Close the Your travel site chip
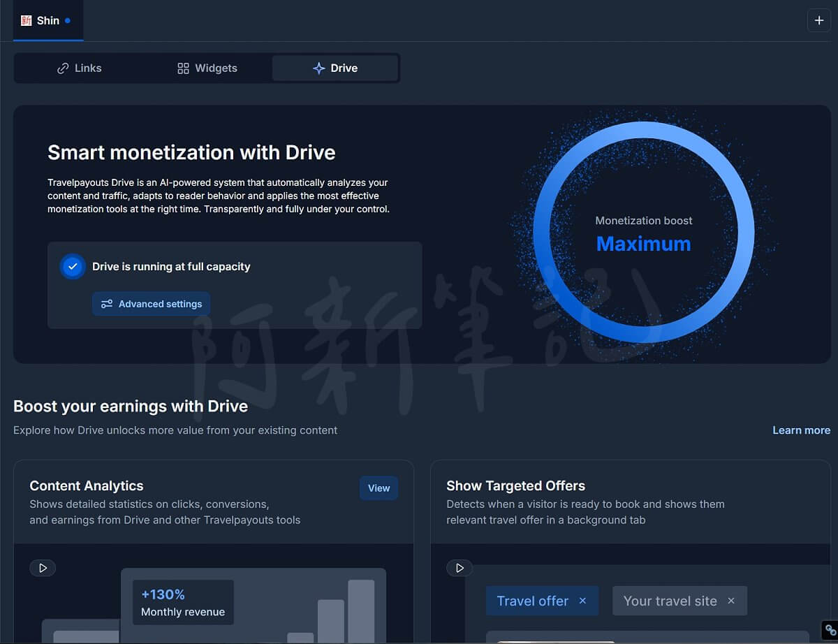The width and height of the screenshot is (838, 644). click(x=731, y=601)
